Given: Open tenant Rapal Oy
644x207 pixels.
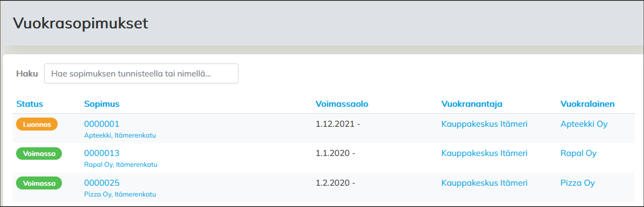Looking at the screenshot, I should tap(578, 153).
